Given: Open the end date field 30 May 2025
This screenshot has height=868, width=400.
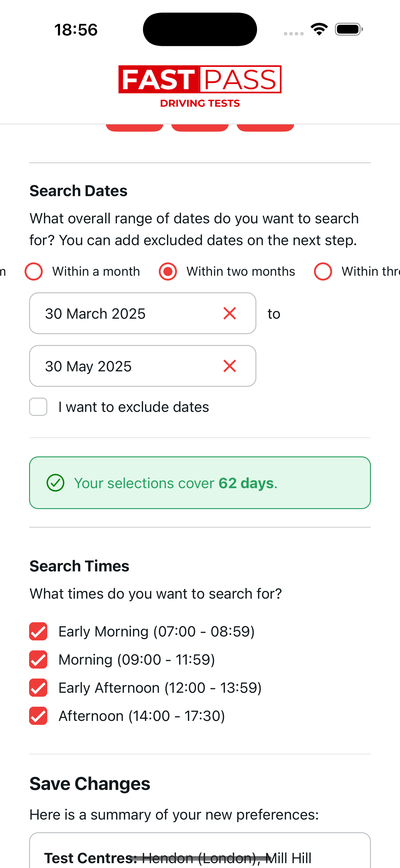Looking at the screenshot, I should tap(122, 366).
